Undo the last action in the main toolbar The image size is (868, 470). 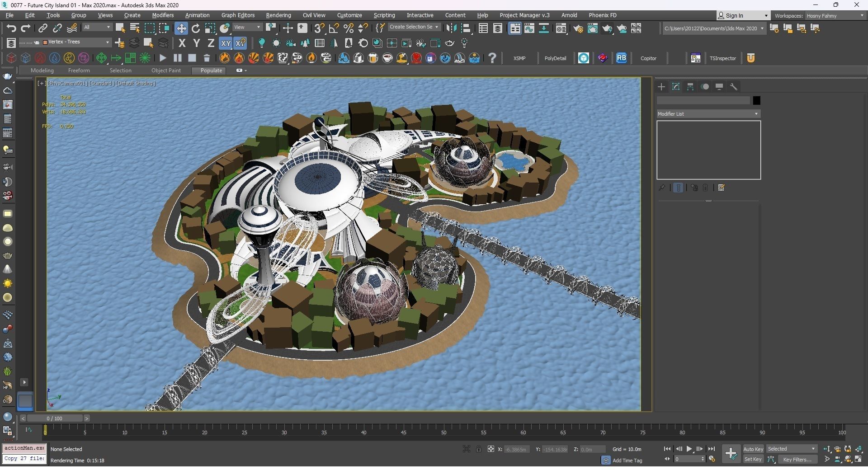[11, 28]
